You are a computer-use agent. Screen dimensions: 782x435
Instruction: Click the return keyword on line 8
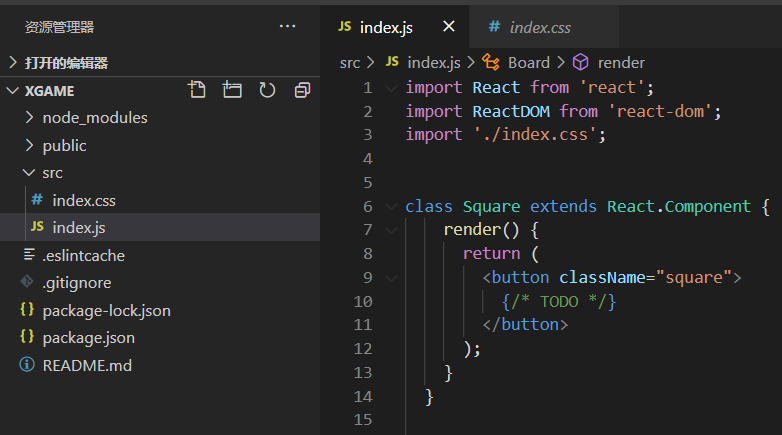pos(491,254)
